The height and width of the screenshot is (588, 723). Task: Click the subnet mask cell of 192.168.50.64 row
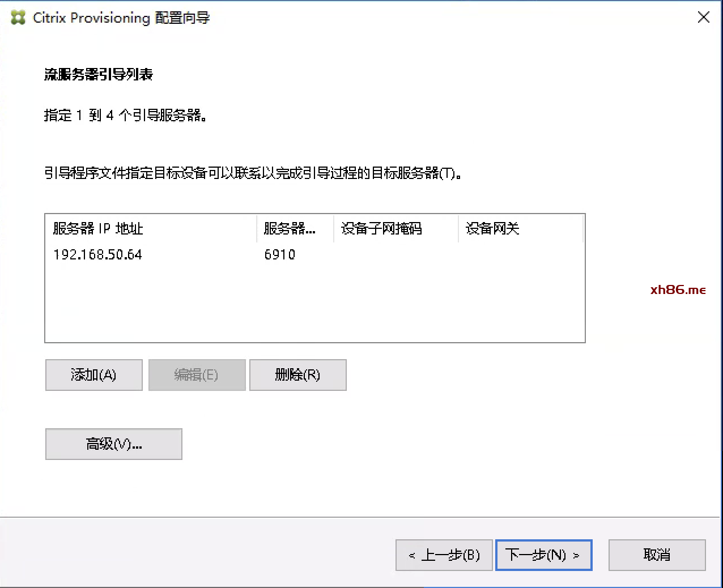395,255
